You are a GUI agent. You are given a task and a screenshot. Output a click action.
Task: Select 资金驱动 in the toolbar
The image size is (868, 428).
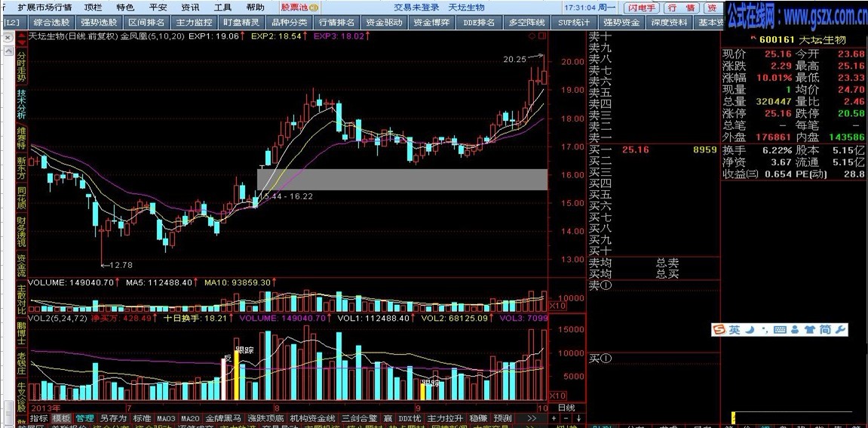384,23
